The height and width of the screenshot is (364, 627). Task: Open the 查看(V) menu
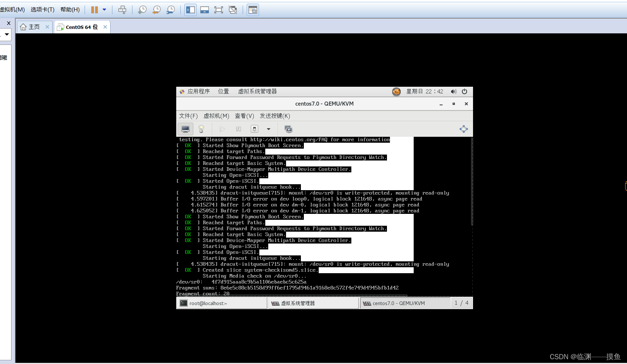click(x=244, y=116)
